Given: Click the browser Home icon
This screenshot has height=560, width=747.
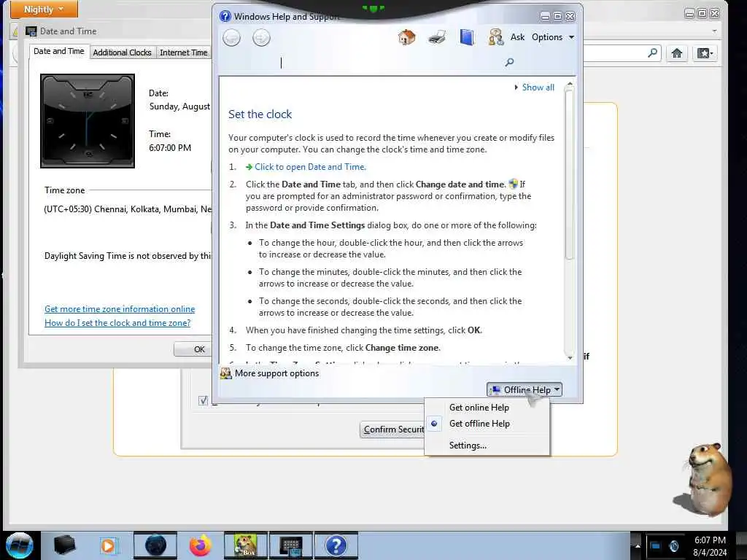Looking at the screenshot, I should 676,52.
